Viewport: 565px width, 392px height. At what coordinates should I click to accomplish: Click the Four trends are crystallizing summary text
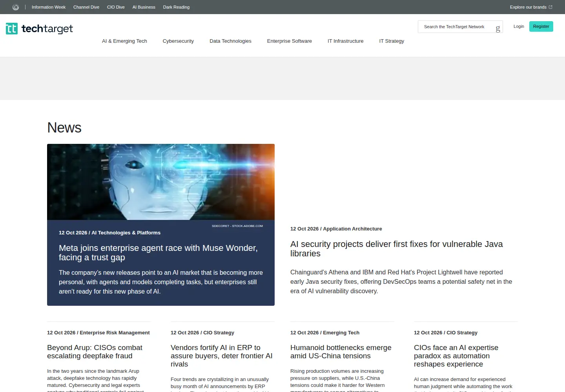coord(220,384)
